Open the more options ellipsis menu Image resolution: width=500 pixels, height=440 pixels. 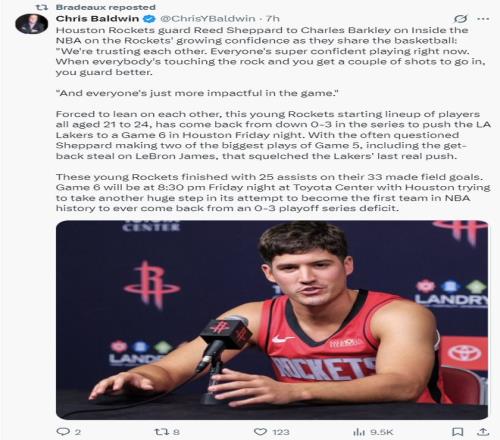coord(483,19)
